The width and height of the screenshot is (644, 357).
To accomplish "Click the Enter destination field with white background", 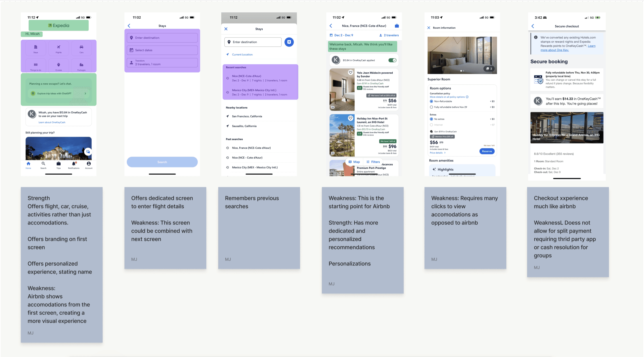I will (253, 42).
